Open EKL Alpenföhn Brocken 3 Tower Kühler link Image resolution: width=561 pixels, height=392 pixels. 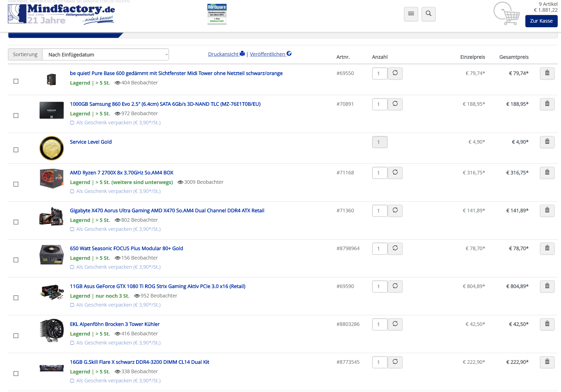(x=115, y=324)
